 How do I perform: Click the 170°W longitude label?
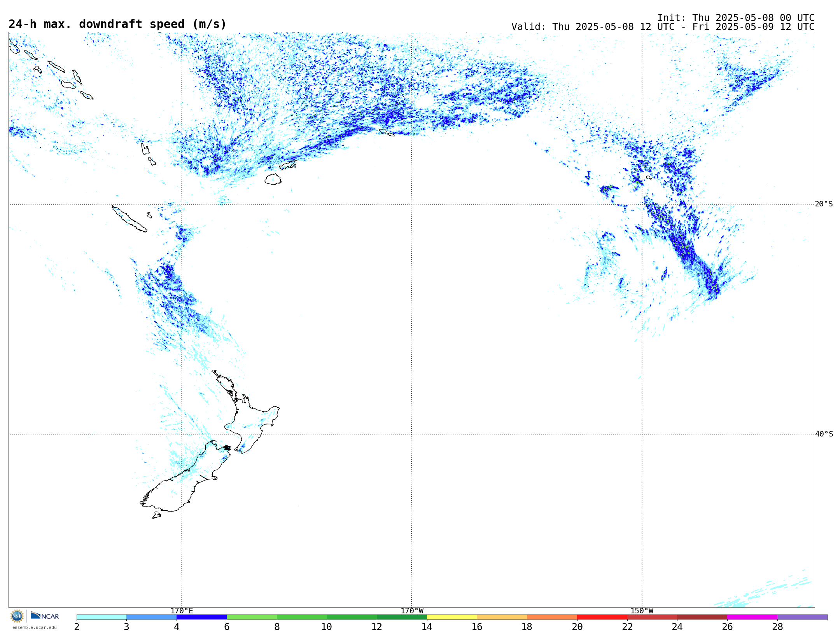point(412,611)
